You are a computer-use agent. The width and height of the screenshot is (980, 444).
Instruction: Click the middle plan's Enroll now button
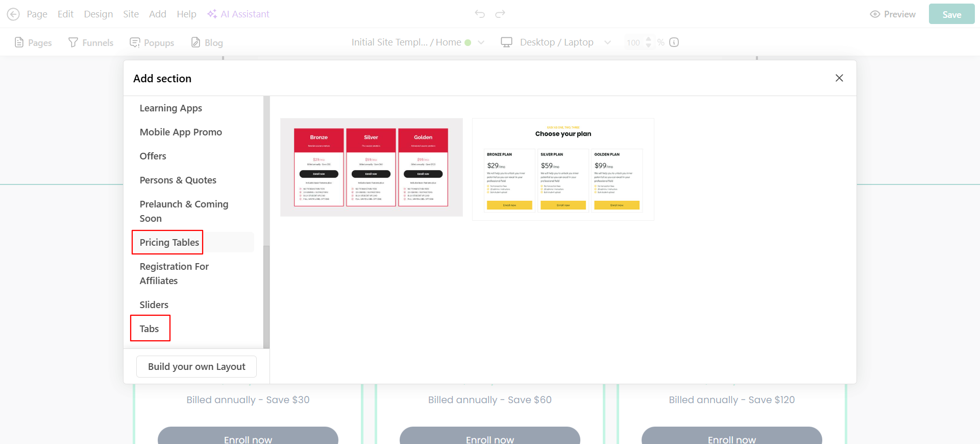(490, 437)
